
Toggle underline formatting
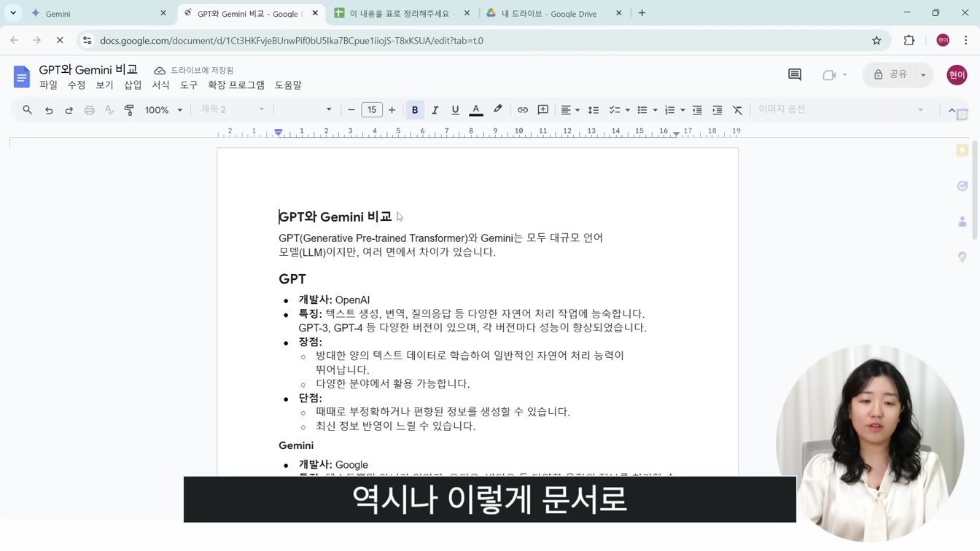[455, 110]
